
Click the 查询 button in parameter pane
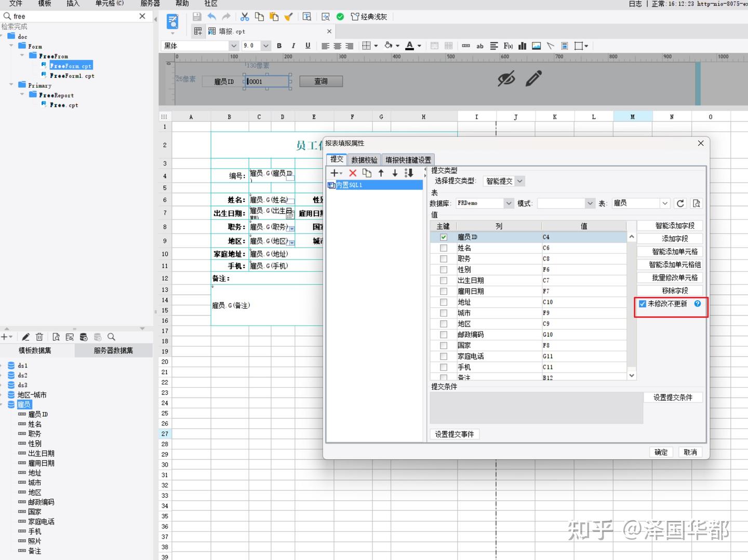321,81
